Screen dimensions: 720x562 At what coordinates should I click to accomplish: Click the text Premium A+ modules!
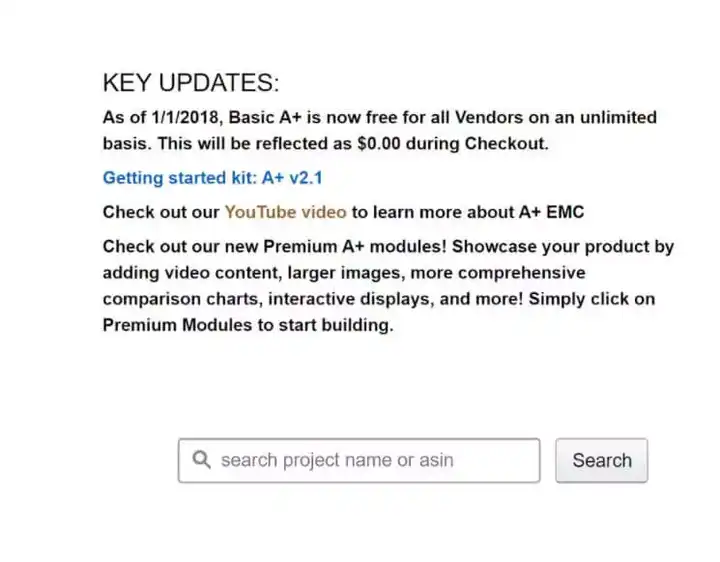(355, 247)
